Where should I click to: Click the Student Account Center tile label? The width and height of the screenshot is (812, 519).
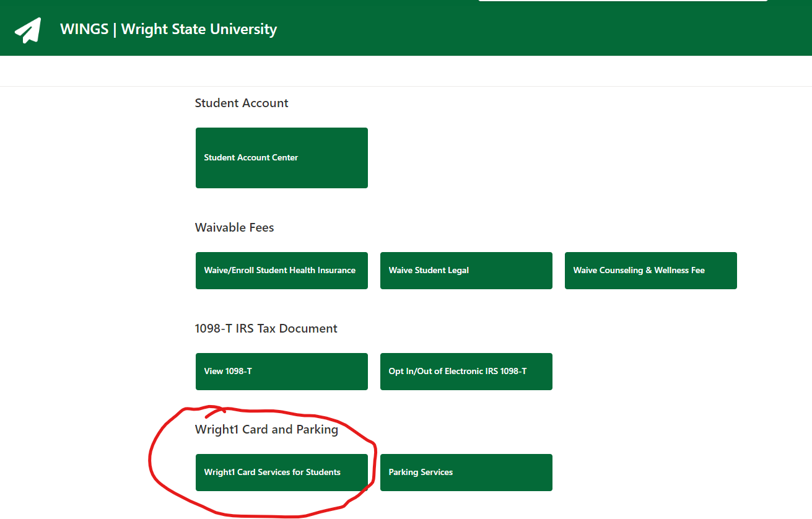pyautogui.click(x=251, y=157)
